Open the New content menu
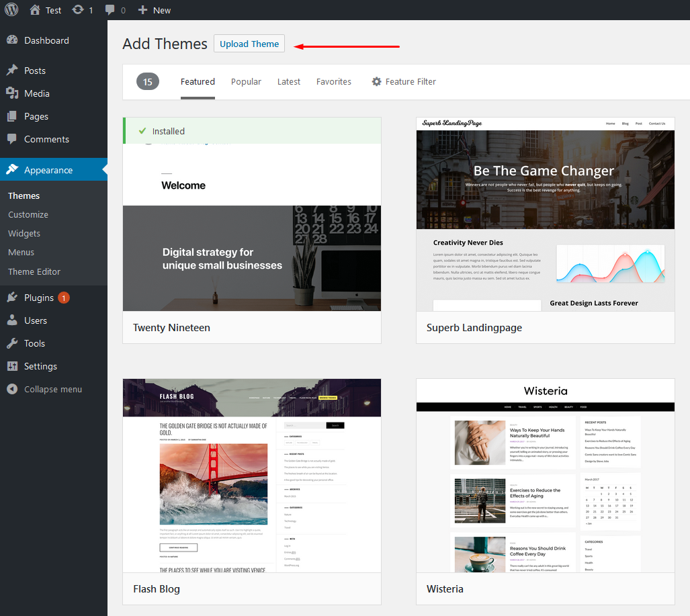 click(x=155, y=10)
